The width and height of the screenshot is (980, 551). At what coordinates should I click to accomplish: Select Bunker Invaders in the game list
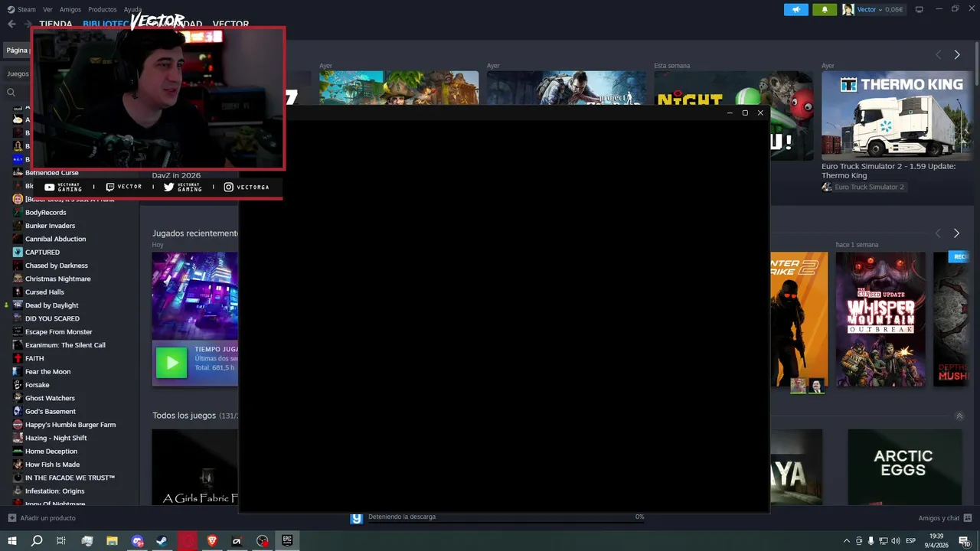click(50, 226)
